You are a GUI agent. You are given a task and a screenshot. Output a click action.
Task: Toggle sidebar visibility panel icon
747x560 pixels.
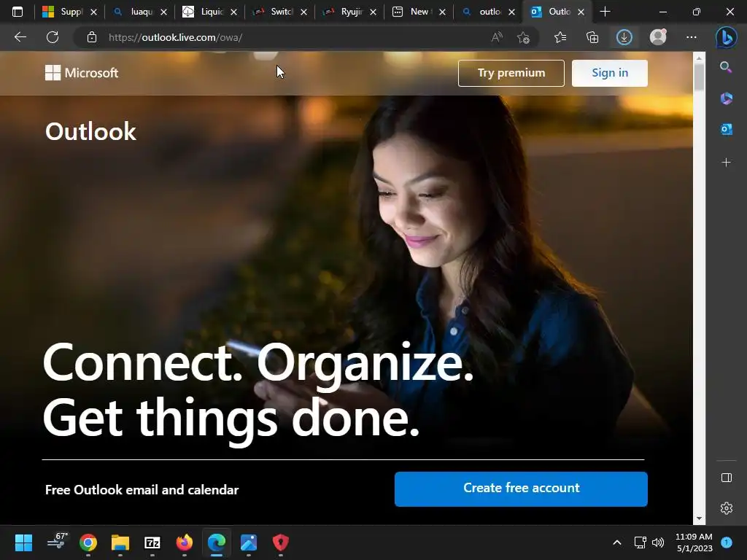(x=727, y=478)
